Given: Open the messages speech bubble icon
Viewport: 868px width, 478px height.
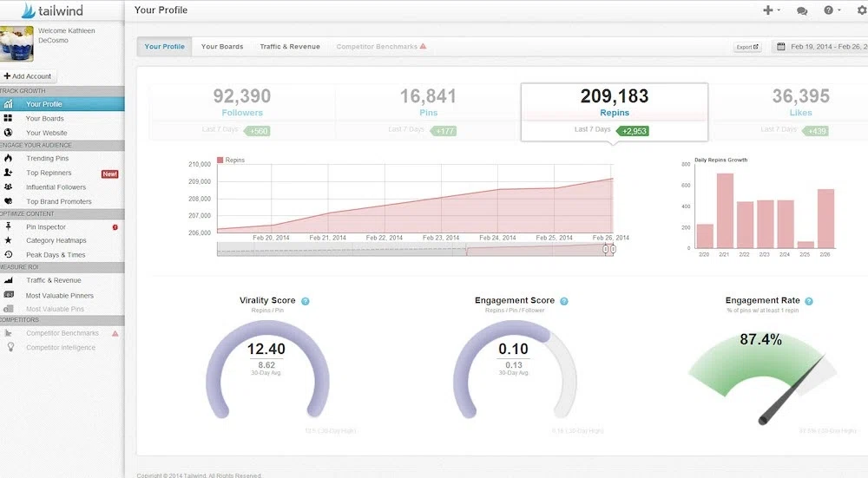Looking at the screenshot, I should (x=801, y=10).
